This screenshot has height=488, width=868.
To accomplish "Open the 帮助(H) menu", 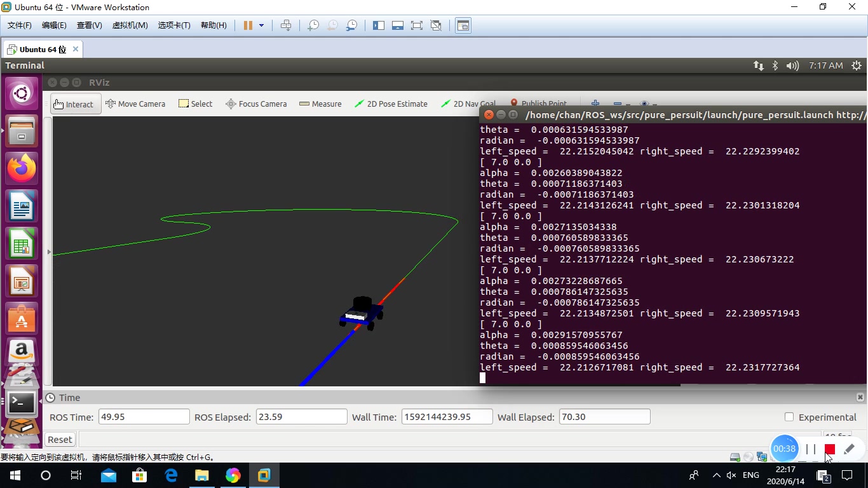I will tap(214, 25).
